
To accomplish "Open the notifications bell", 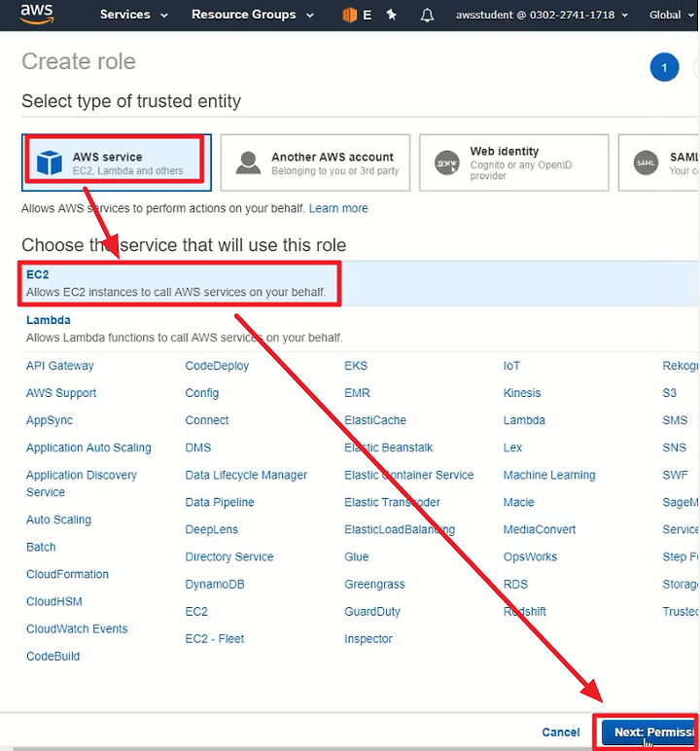I will pyautogui.click(x=427, y=15).
